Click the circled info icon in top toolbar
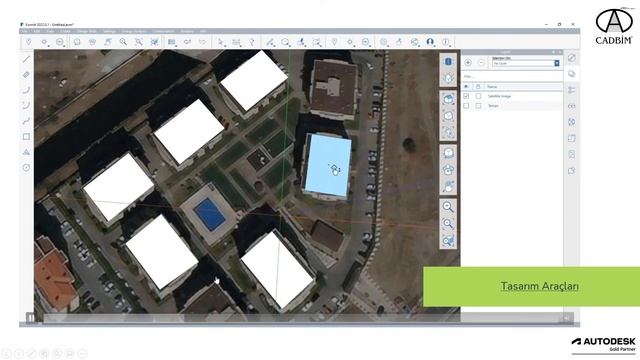640x360 pixels. pos(445,42)
